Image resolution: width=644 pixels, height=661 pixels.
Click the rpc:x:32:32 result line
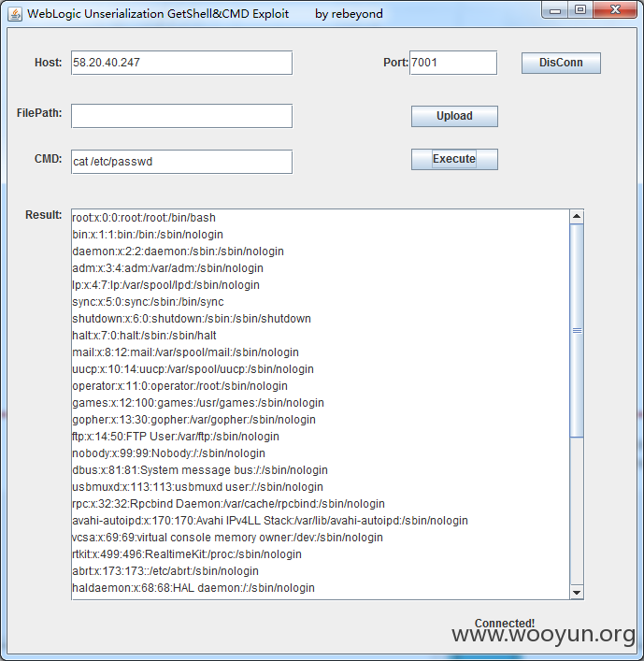click(x=228, y=504)
